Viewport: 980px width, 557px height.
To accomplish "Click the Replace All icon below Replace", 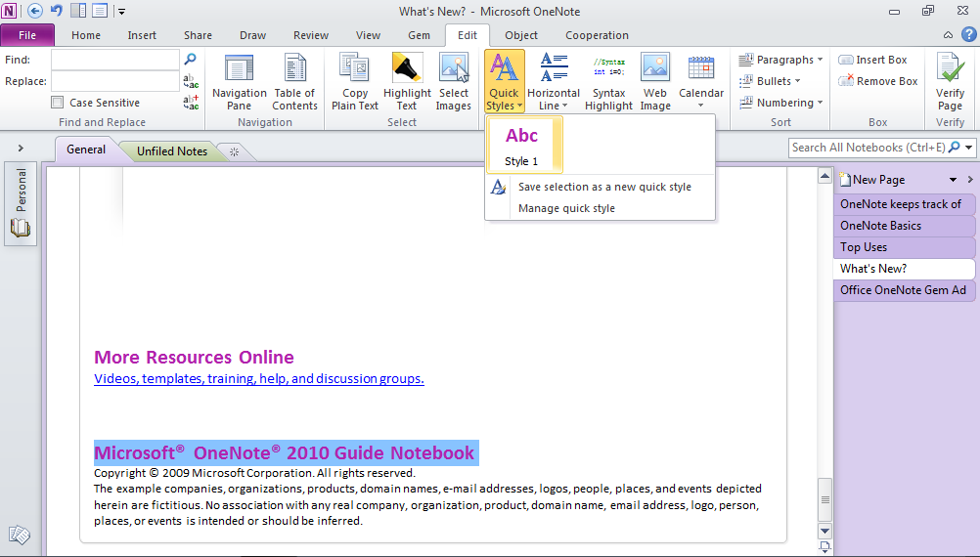I will tap(191, 103).
